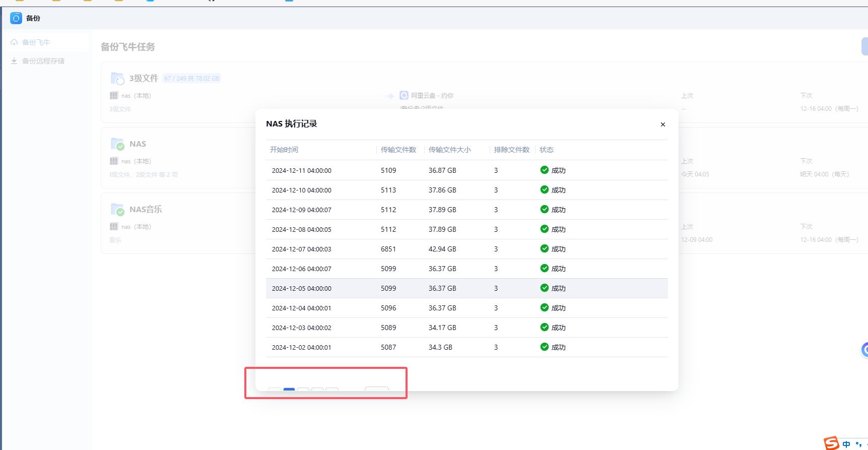
Task: Click the 排除文件数 column header
Action: (x=512, y=150)
